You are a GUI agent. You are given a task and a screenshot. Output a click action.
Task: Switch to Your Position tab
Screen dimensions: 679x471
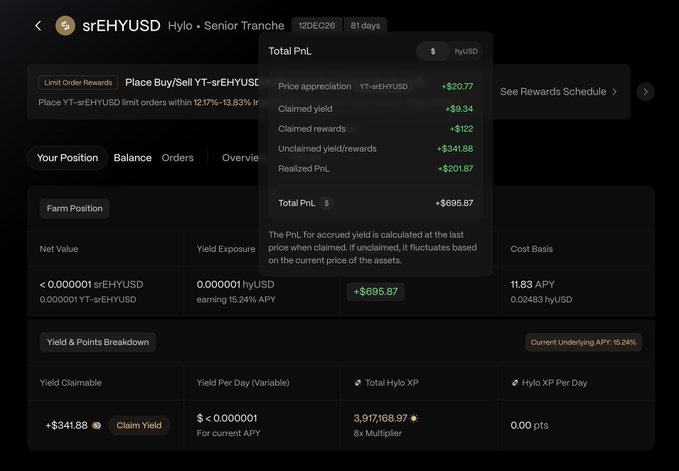(x=68, y=158)
